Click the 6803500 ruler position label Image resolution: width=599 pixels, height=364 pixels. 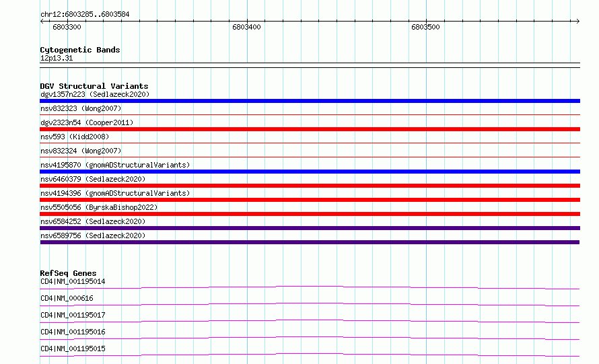click(x=425, y=27)
